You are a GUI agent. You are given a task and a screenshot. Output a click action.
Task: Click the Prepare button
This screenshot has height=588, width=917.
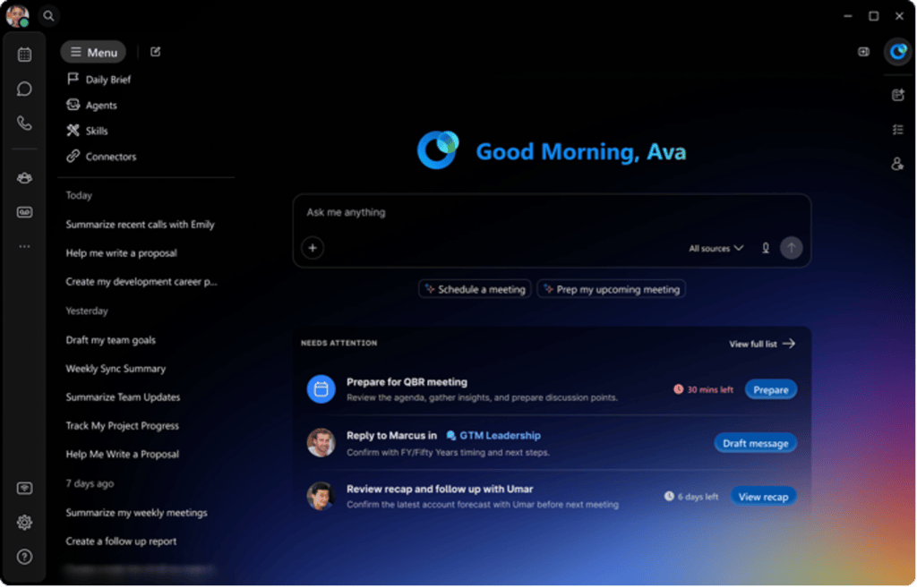(771, 390)
